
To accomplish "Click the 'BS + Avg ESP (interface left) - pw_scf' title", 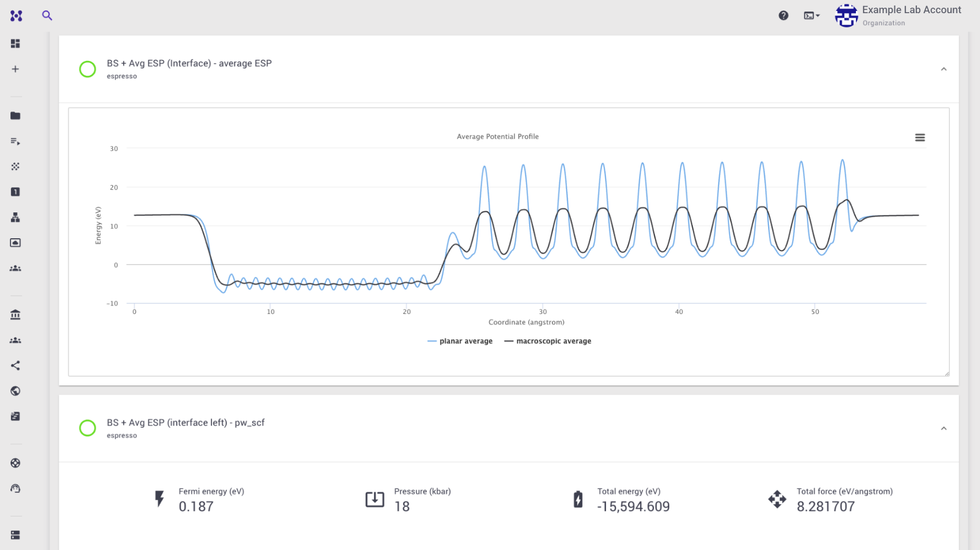I will point(186,422).
